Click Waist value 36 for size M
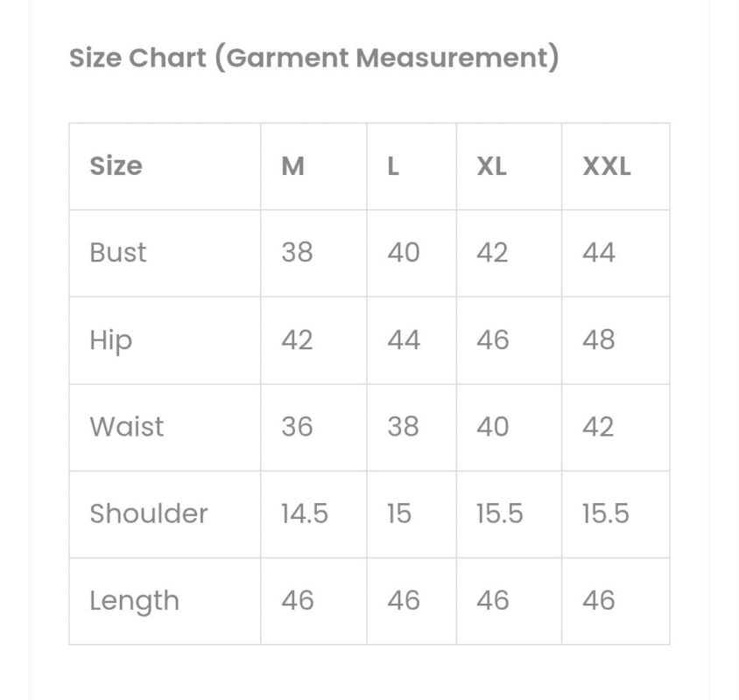Screen dimensions: 739x700 297,427
